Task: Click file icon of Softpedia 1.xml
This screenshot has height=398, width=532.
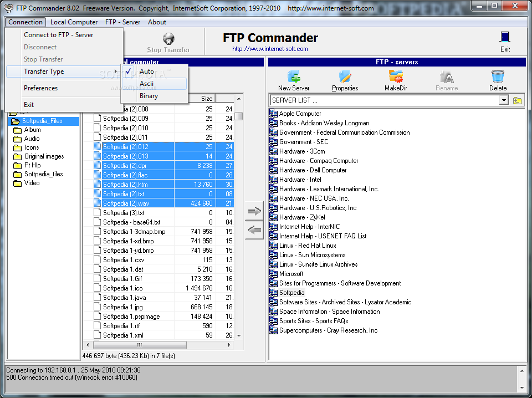Action: pyautogui.click(x=98, y=335)
